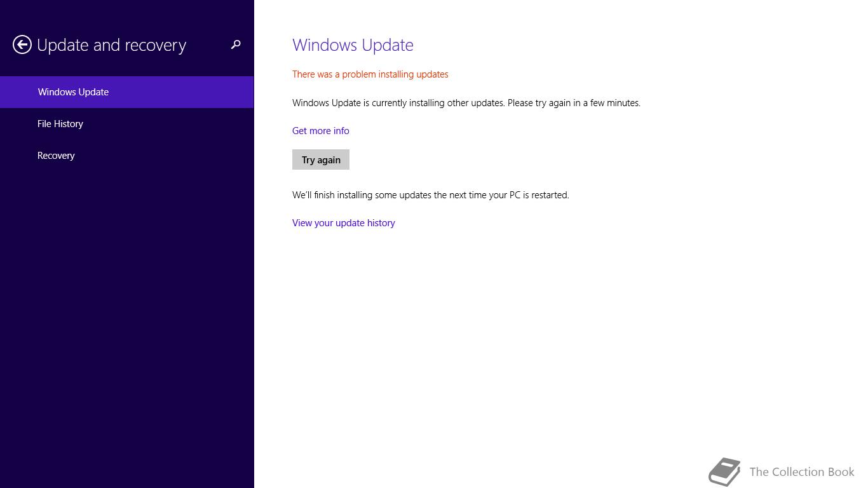The height and width of the screenshot is (488, 868).
Task: Open the Recovery section
Action: click(x=127, y=156)
